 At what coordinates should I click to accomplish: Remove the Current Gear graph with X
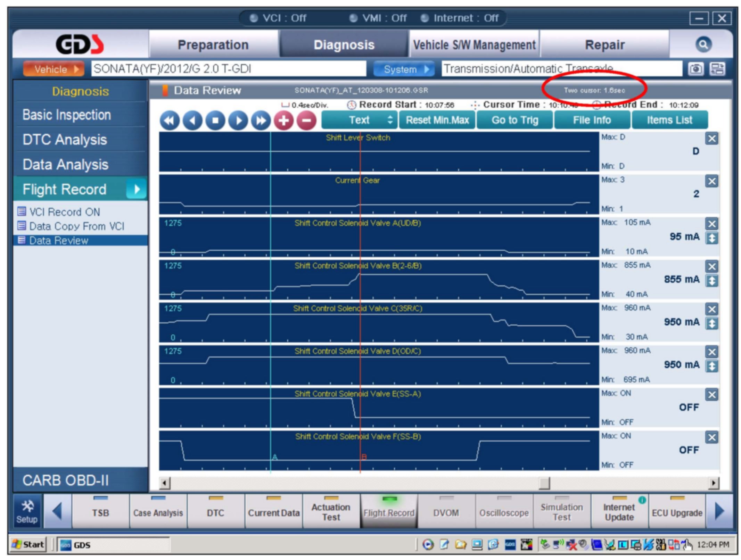tap(712, 181)
